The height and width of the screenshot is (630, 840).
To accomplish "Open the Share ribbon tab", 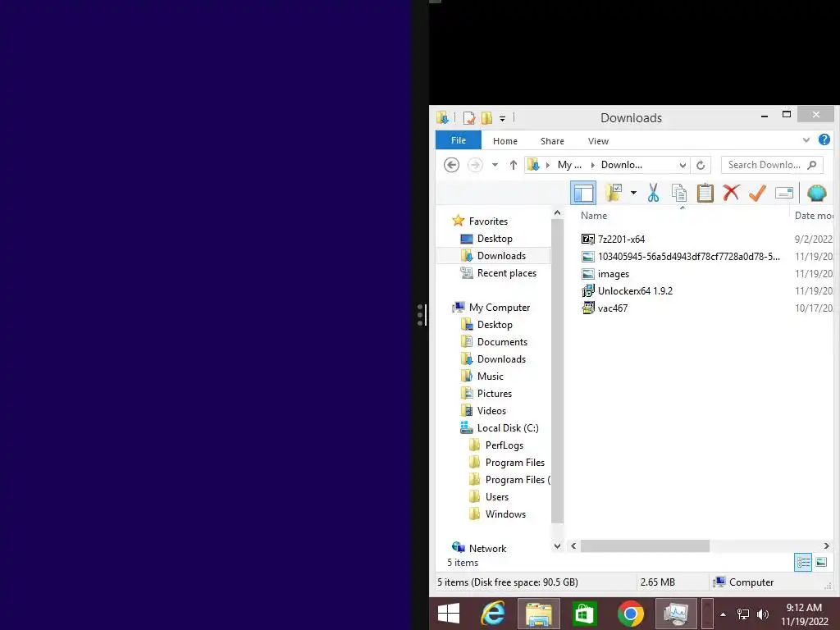I will pyautogui.click(x=552, y=141).
